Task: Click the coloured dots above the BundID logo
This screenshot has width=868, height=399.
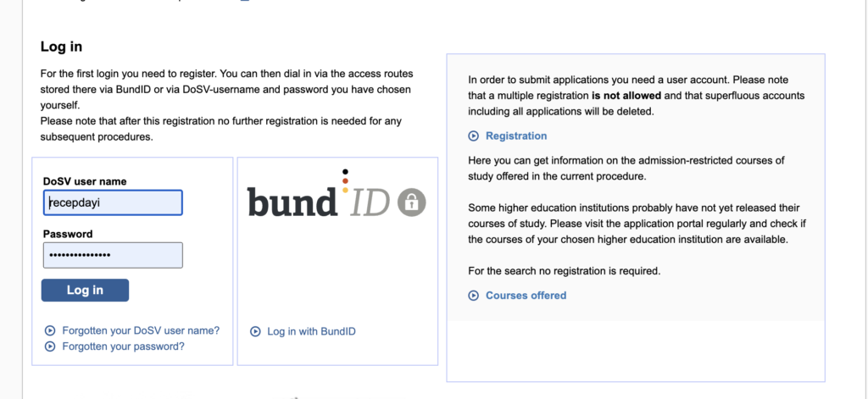Action: [x=345, y=180]
